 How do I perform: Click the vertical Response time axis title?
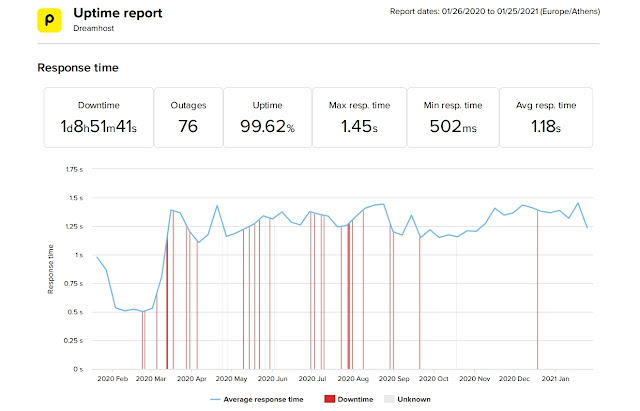[x=51, y=269]
